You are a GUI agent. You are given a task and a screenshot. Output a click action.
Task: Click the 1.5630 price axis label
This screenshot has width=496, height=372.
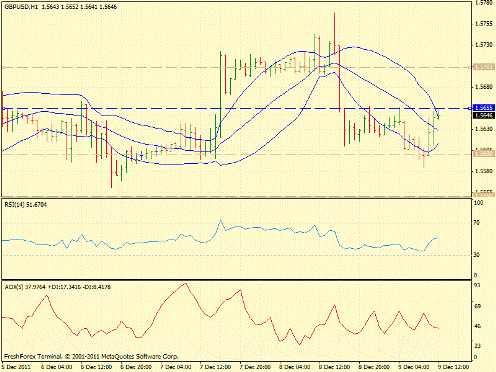click(484, 129)
